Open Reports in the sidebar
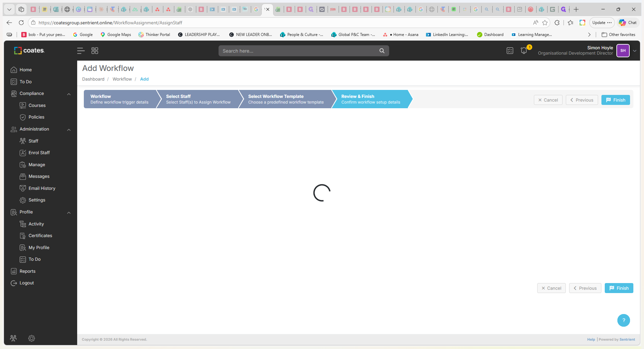This screenshot has height=349, width=644. [x=27, y=271]
